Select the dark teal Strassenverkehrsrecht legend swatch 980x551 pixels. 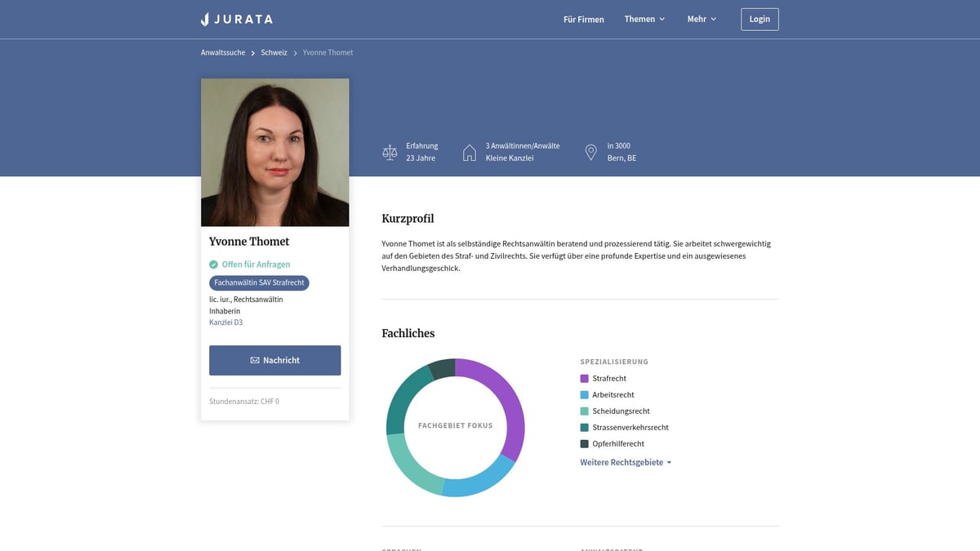pyautogui.click(x=584, y=428)
